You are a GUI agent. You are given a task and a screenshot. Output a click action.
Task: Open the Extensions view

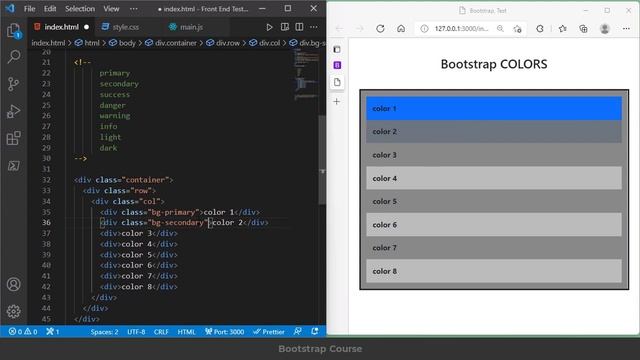pyautogui.click(x=13, y=138)
